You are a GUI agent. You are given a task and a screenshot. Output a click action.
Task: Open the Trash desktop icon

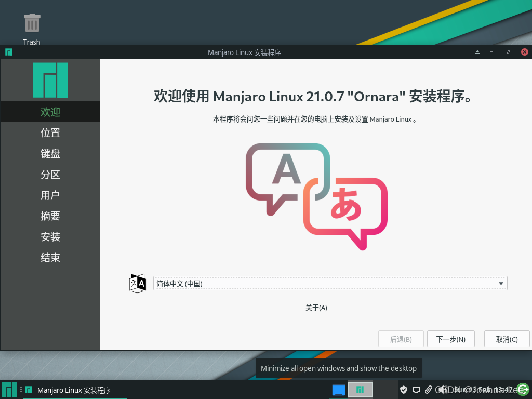click(32, 29)
